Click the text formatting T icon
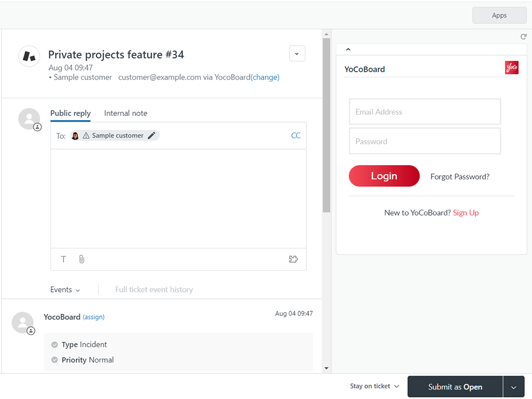This screenshot has height=399, width=532. (63, 259)
